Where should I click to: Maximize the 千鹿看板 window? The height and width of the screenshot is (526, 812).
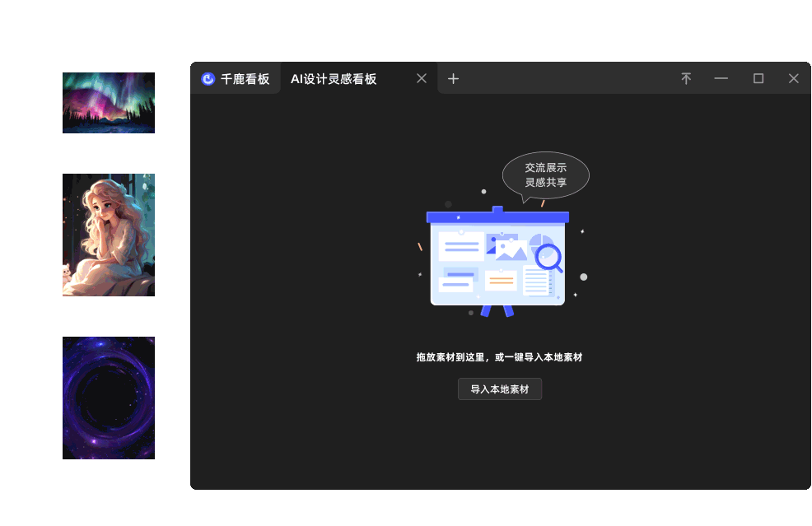[758, 78]
